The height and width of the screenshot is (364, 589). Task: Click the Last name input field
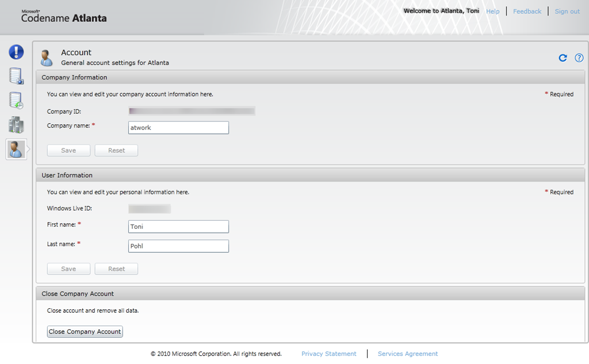[x=178, y=246]
